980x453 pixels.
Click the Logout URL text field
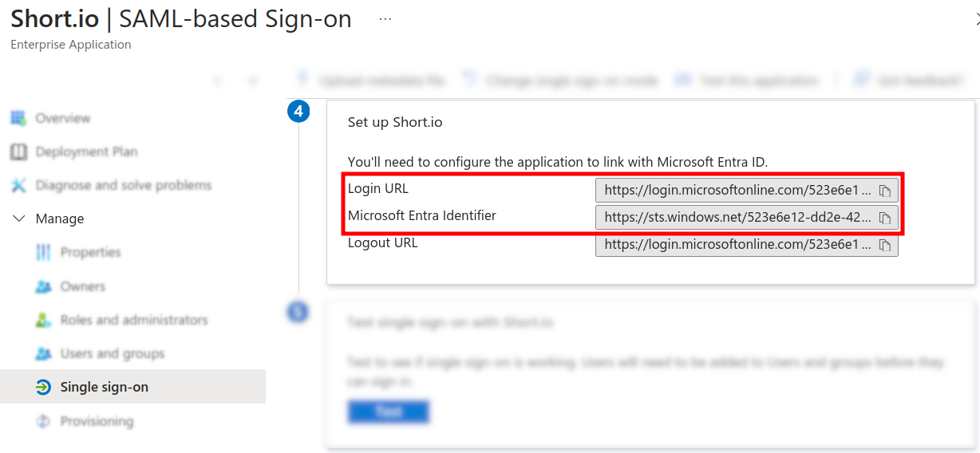pos(737,246)
